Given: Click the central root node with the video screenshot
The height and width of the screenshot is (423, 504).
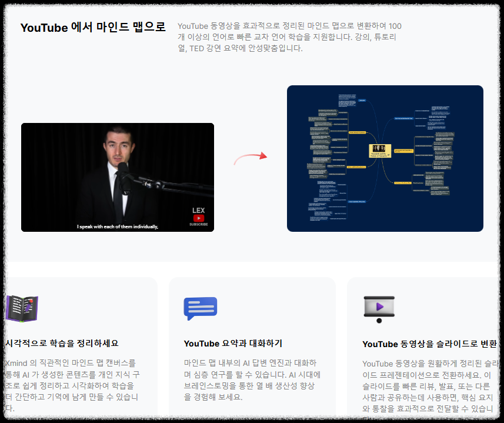Looking at the screenshot, I should tap(380, 151).
